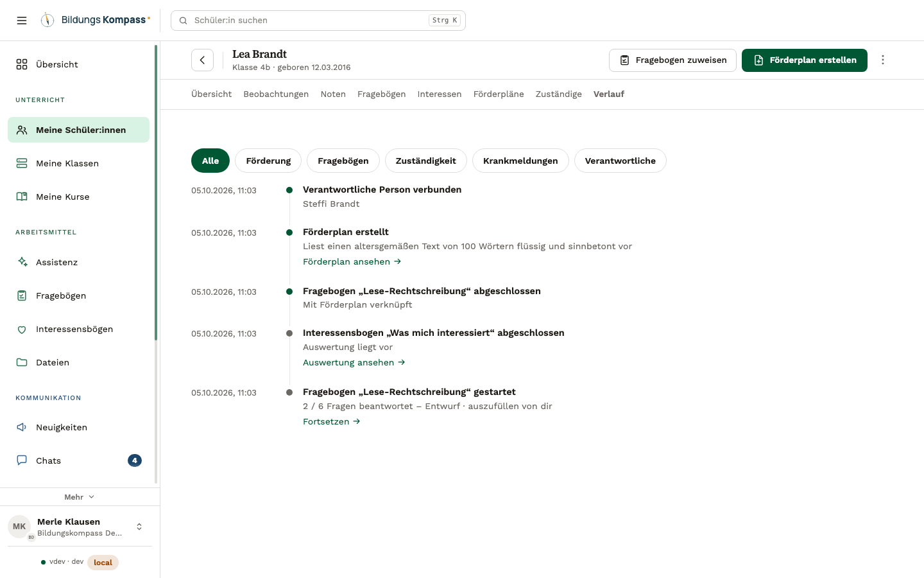Image resolution: width=924 pixels, height=578 pixels.
Task: Switch to the Noten tab
Action: pos(333,94)
